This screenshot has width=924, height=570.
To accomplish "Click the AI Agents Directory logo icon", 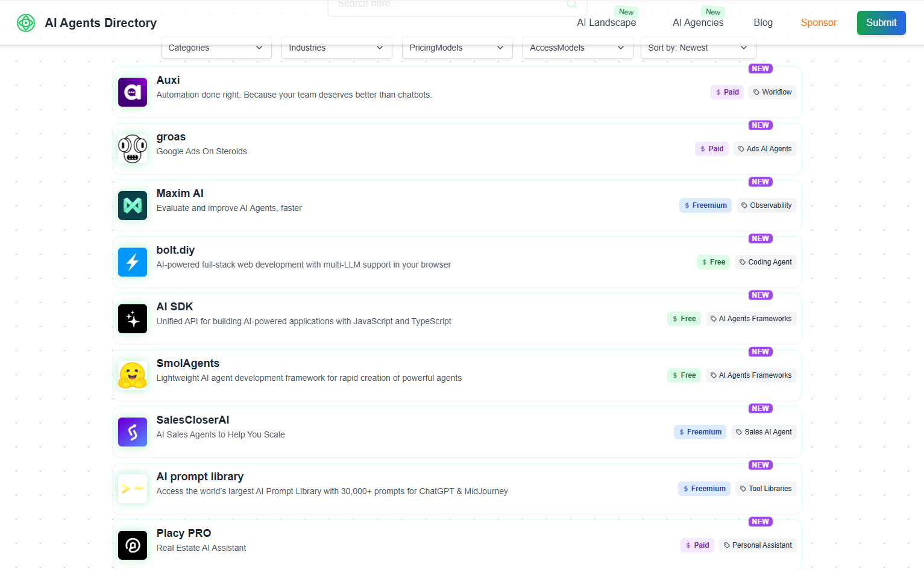I will [x=26, y=23].
